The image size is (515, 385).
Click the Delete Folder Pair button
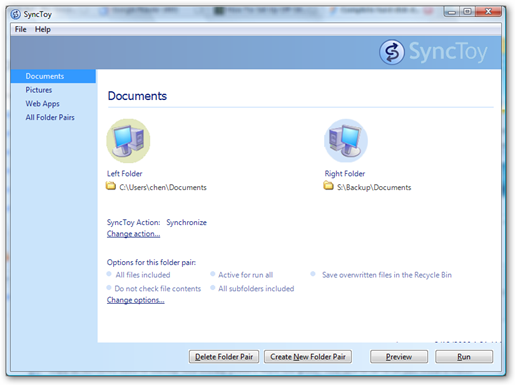point(224,357)
